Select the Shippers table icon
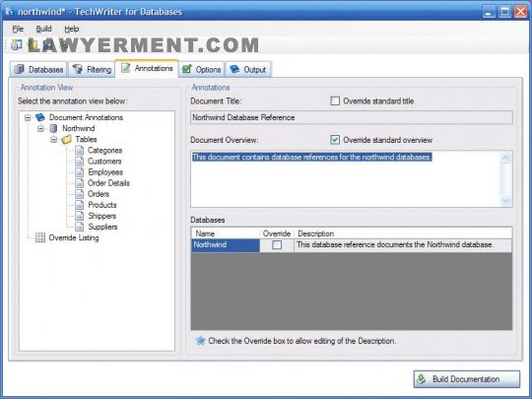532x399 pixels. point(79,216)
